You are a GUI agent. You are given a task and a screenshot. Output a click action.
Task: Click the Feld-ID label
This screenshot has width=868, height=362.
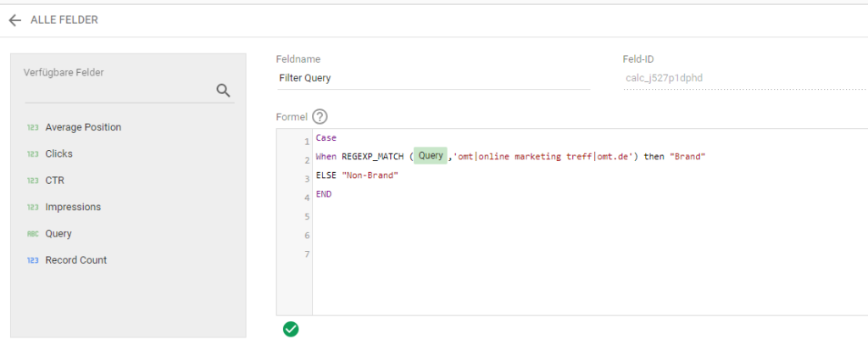tap(638, 59)
